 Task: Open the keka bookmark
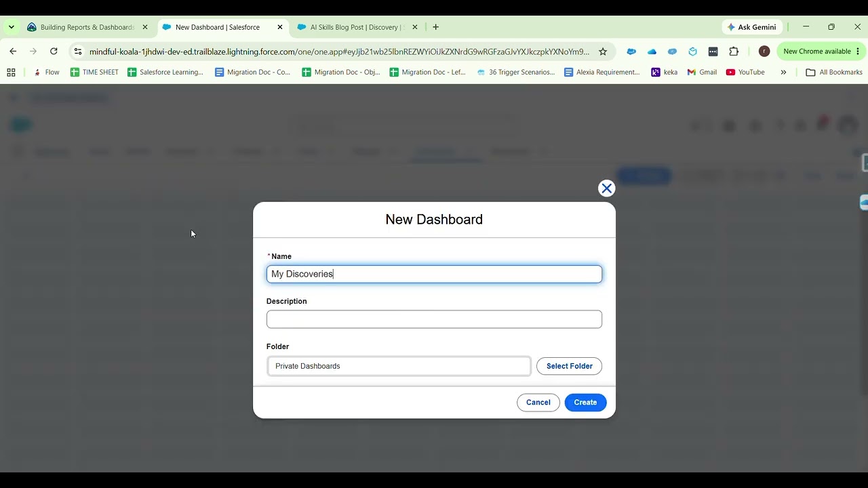click(x=665, y=72)
